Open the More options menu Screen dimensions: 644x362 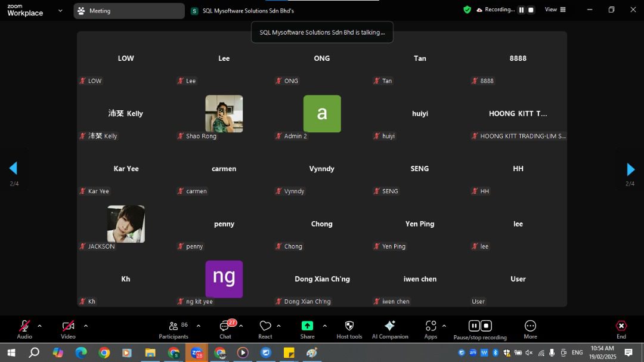[530, 328]
